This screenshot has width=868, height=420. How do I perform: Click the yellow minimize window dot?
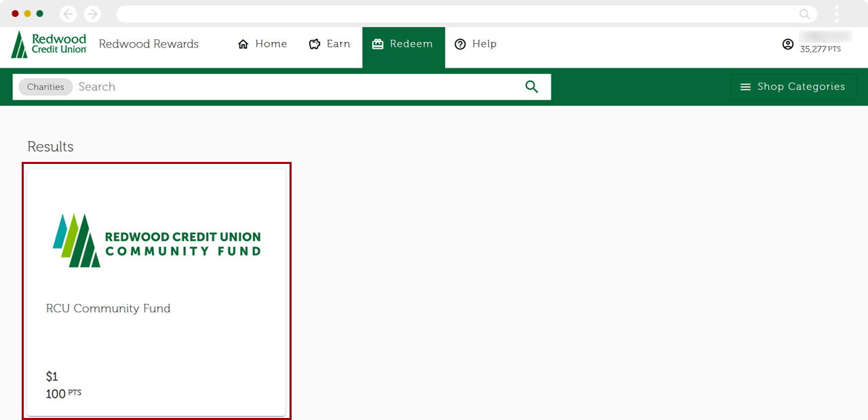click(27, 14)
